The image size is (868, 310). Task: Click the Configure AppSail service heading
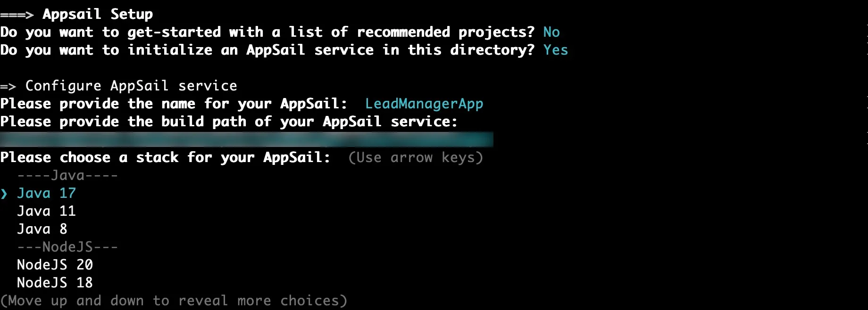click(131, 86)
